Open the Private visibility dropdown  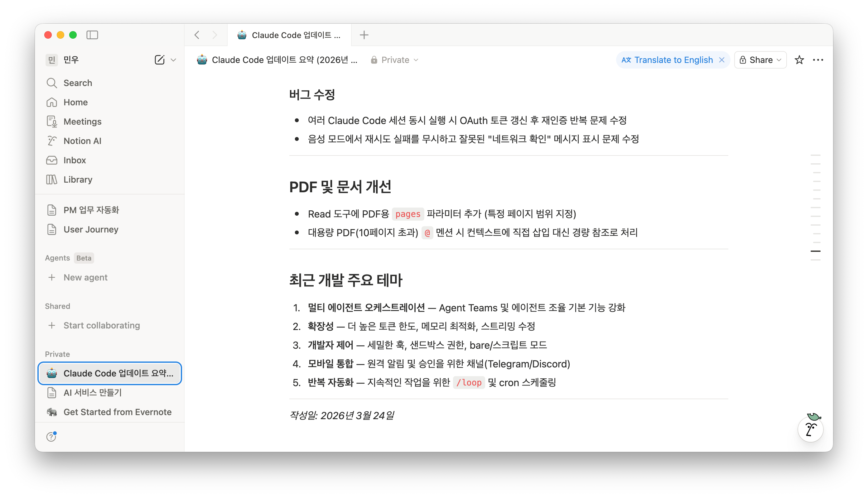click(394, 60)
